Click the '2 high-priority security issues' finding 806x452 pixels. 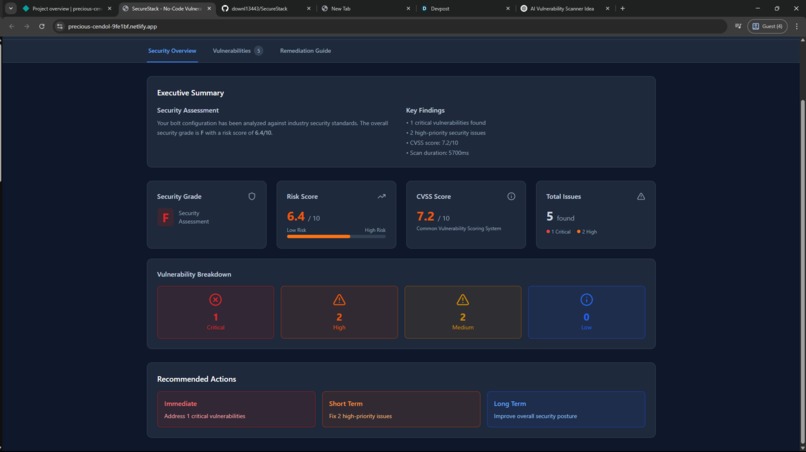[446, 133]
